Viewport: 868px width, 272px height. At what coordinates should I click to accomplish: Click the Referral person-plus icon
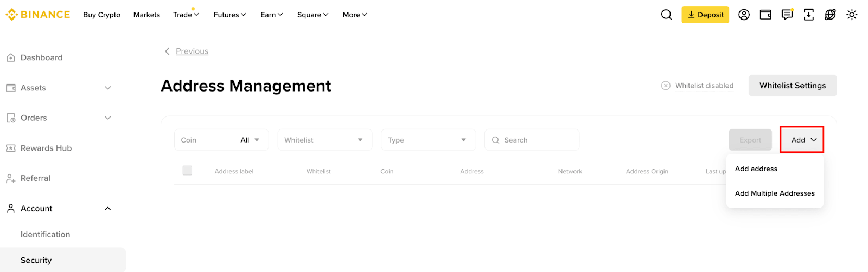pyautogui.click(x=11, y=178)
